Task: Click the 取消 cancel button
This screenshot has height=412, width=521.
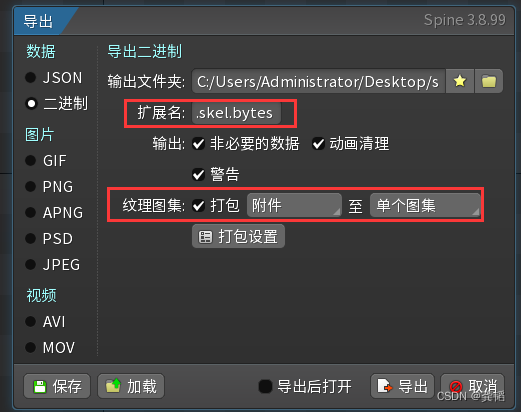Action: [472, 386]
